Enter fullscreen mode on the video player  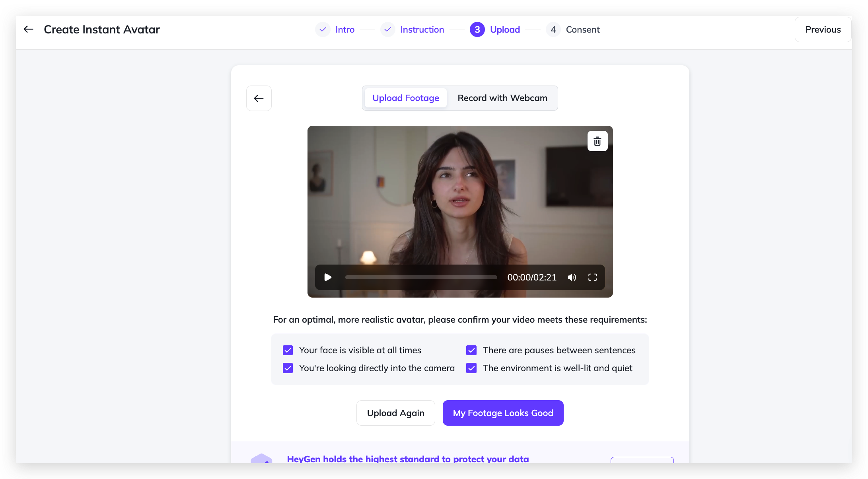(592, 277)
